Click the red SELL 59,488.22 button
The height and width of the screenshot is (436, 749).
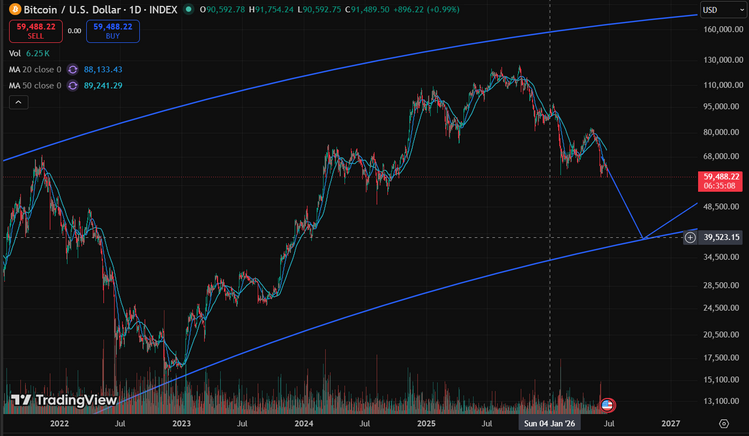pos(36,31)
